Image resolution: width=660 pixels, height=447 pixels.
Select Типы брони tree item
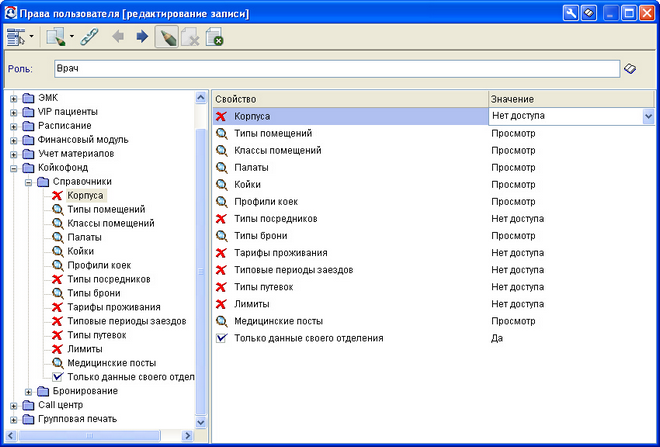(x=94, y=293)
